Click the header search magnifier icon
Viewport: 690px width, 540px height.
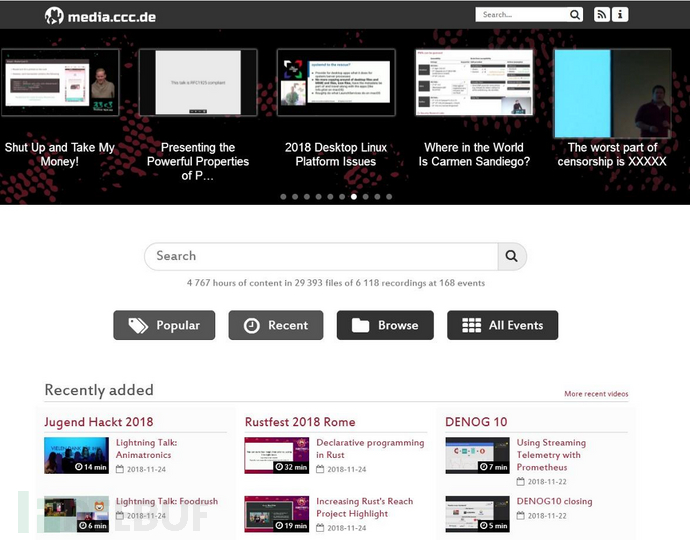click(x=575, y=15)
